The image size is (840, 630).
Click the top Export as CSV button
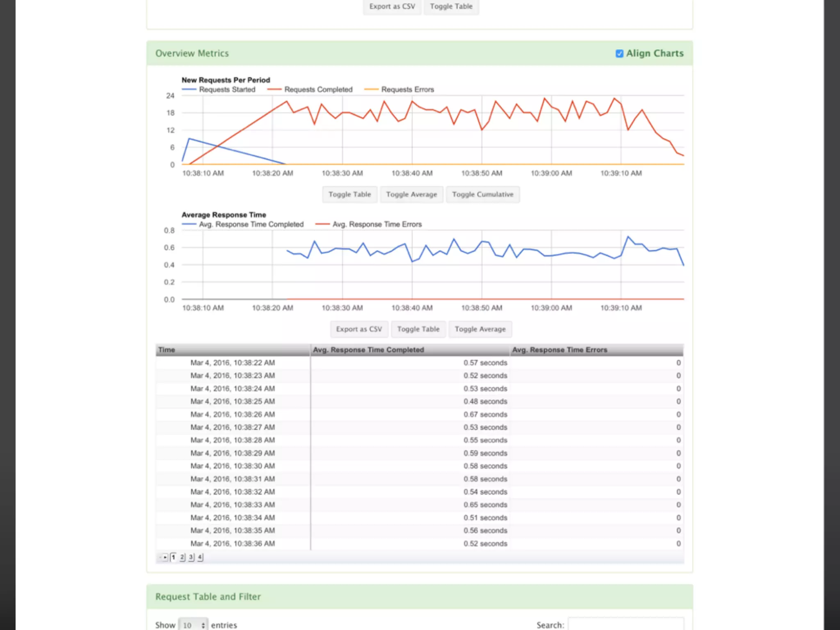pos(392,7)
